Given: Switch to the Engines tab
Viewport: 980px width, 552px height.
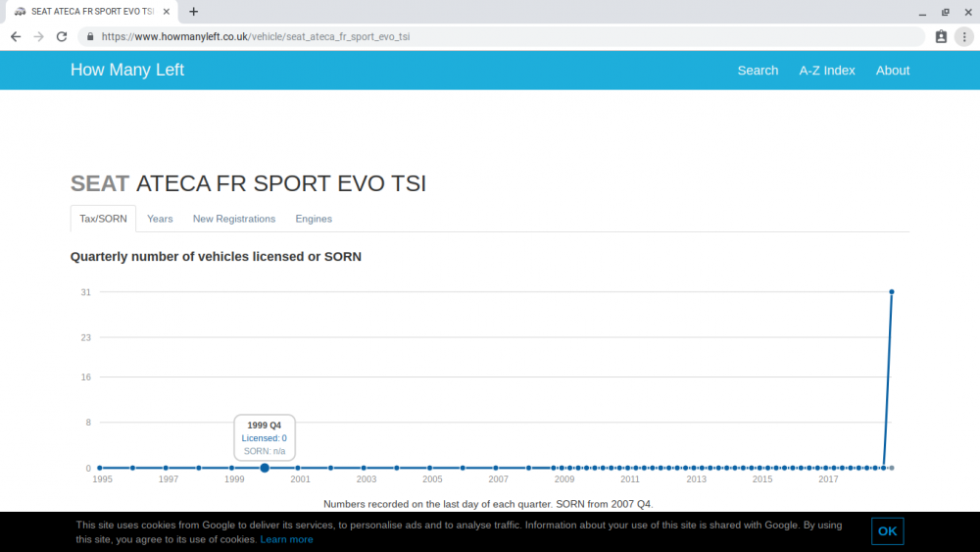Looking at the screenshot, I should [314, 219].
